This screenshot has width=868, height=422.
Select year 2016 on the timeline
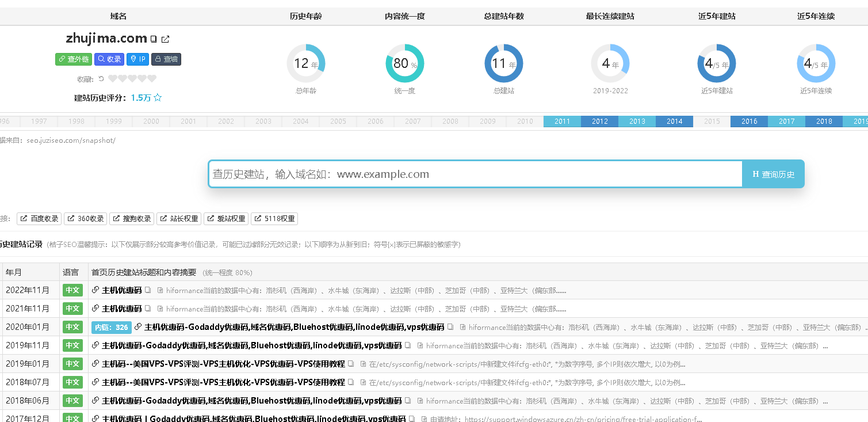[x=749, y=121]
